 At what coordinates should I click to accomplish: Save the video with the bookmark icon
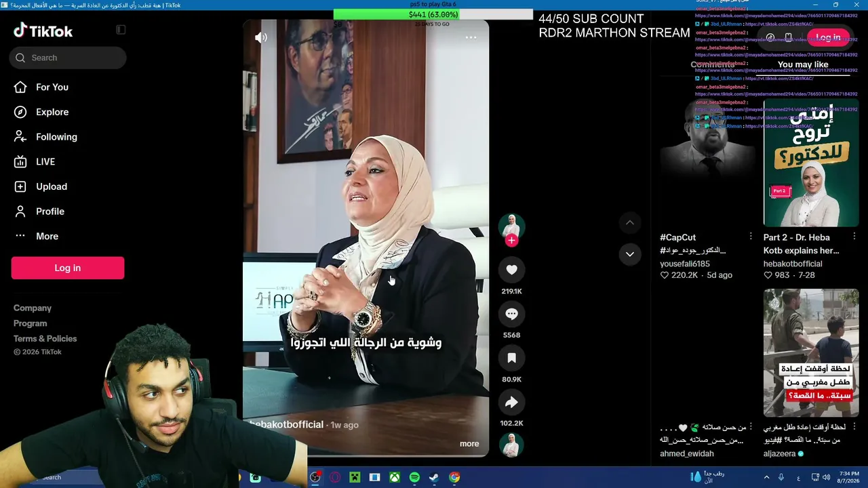[x=511, y=358]
